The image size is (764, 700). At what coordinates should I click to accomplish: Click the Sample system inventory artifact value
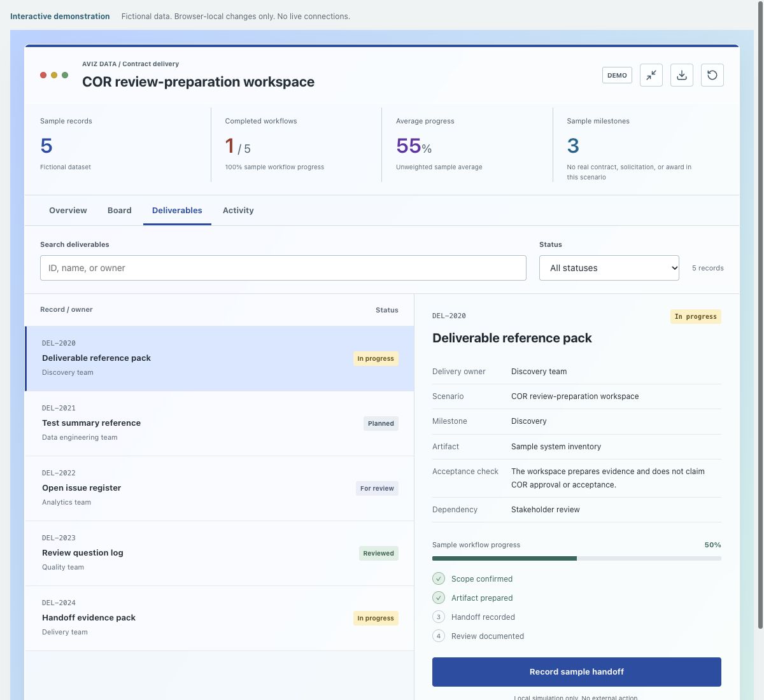pos(556,447)
